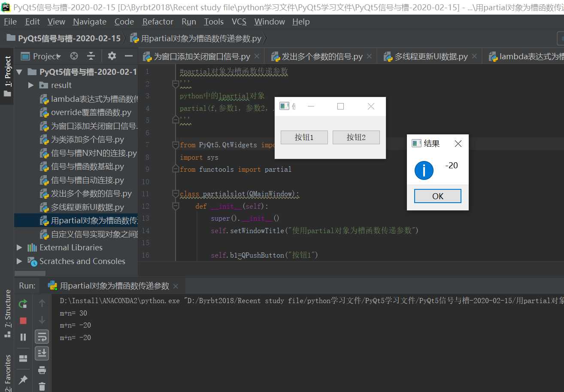Image resolution: width=564 pixels, height=392 pixels.
Task: Select 为类添加多个信号.py in project tree
Action: point(82,140)
